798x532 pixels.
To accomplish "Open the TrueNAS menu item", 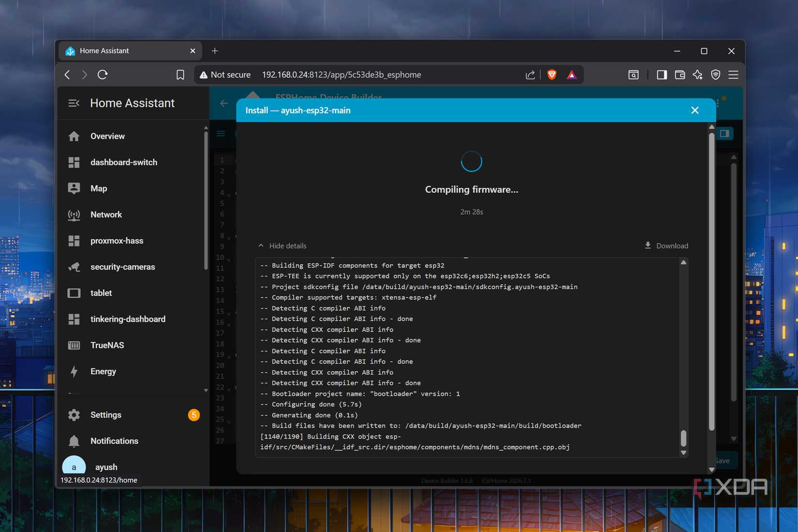I will [133, 345].
